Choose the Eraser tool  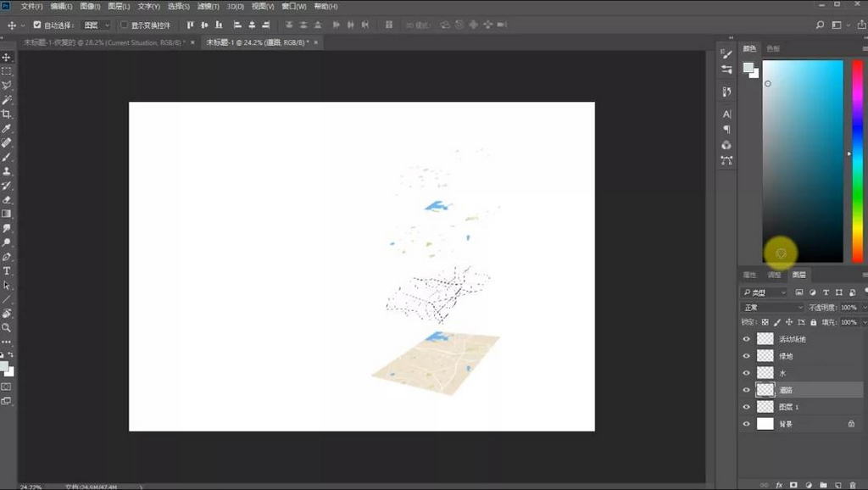point(7,200)
